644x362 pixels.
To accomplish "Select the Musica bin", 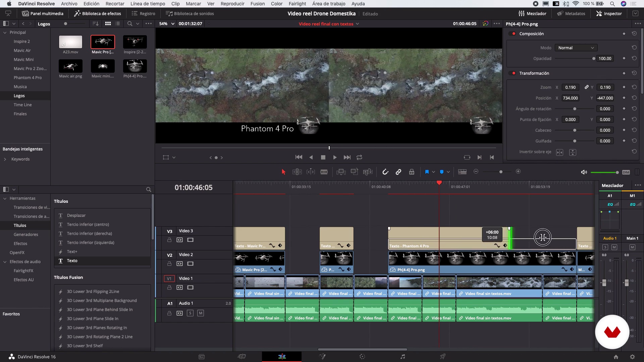I will [x=20, y=86].
